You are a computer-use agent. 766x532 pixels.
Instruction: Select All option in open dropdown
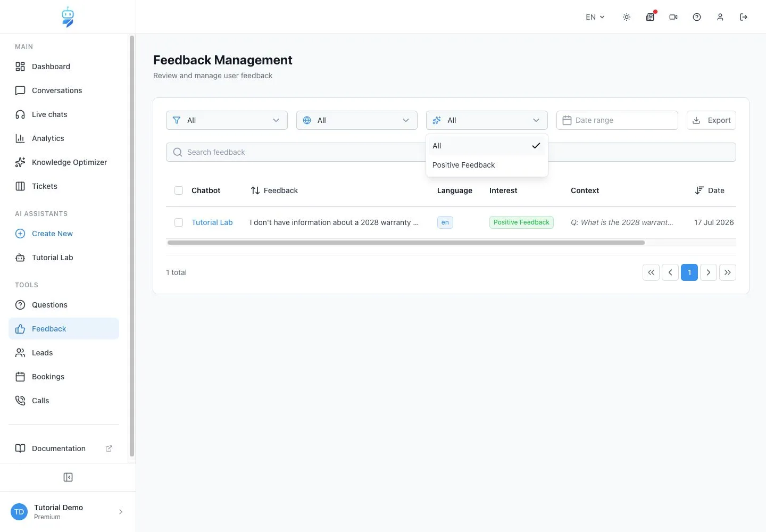[487, 146]
